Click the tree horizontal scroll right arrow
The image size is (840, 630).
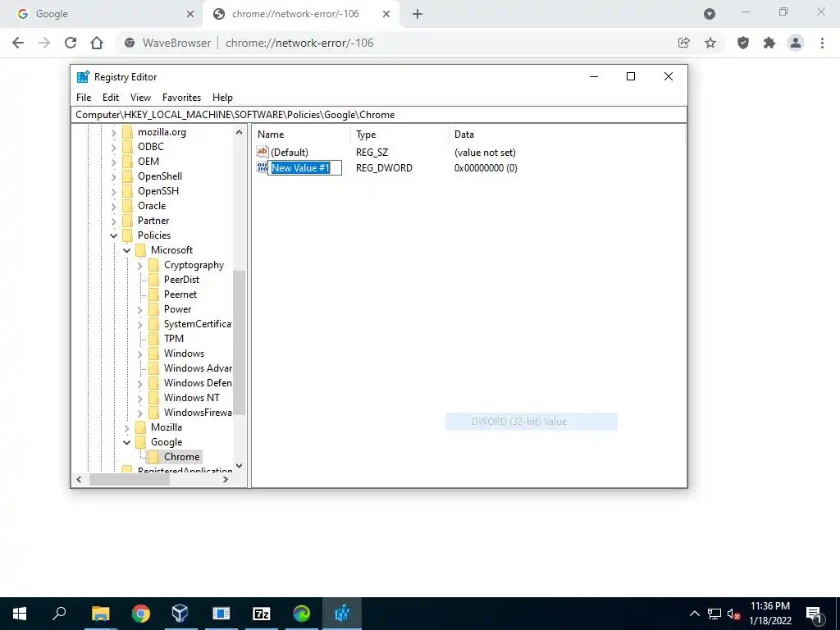(x=226, y=479)
